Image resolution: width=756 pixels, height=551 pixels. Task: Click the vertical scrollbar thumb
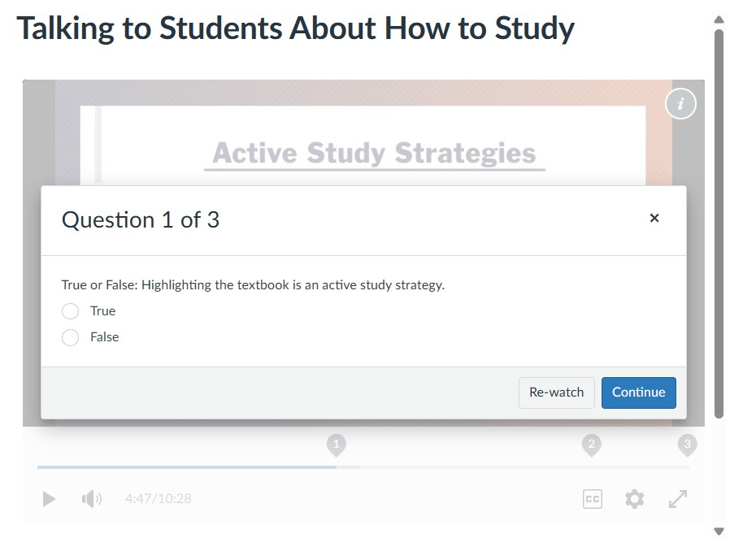(x=719, y=223)
